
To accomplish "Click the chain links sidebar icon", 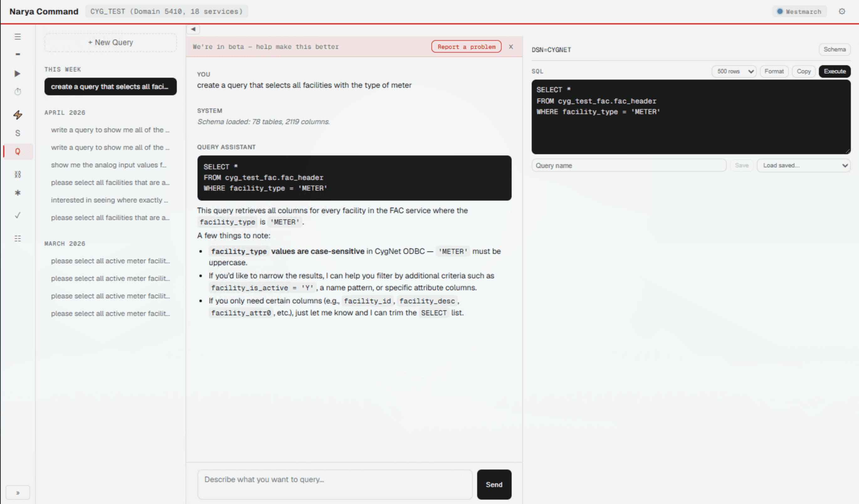I will (x=18, y=175).
